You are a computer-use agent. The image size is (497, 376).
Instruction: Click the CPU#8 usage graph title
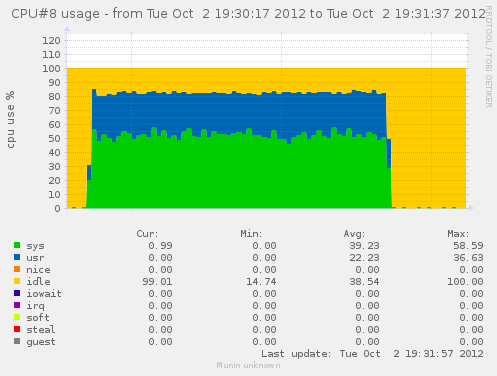click(x=248, y=14)
